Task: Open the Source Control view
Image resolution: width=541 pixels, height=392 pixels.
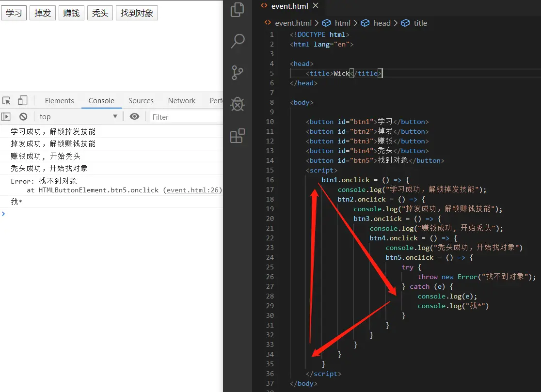Action: tap(238, 73)
